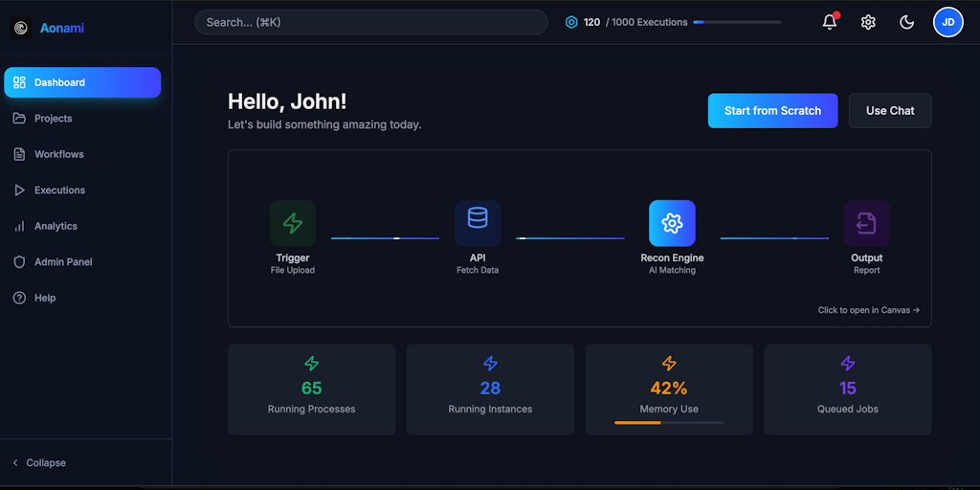This screenshot has height=490, width=980.
Task: Click the File Upload subtitle
Action: coord(293,271)
